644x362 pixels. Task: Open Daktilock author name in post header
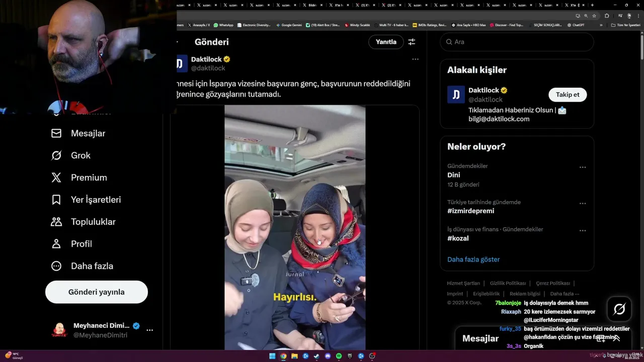206,59
